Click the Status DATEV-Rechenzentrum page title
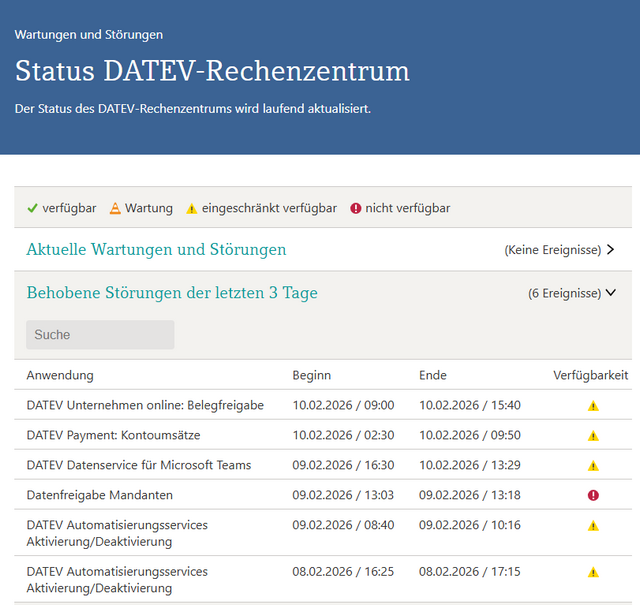 tap(212, 71)
